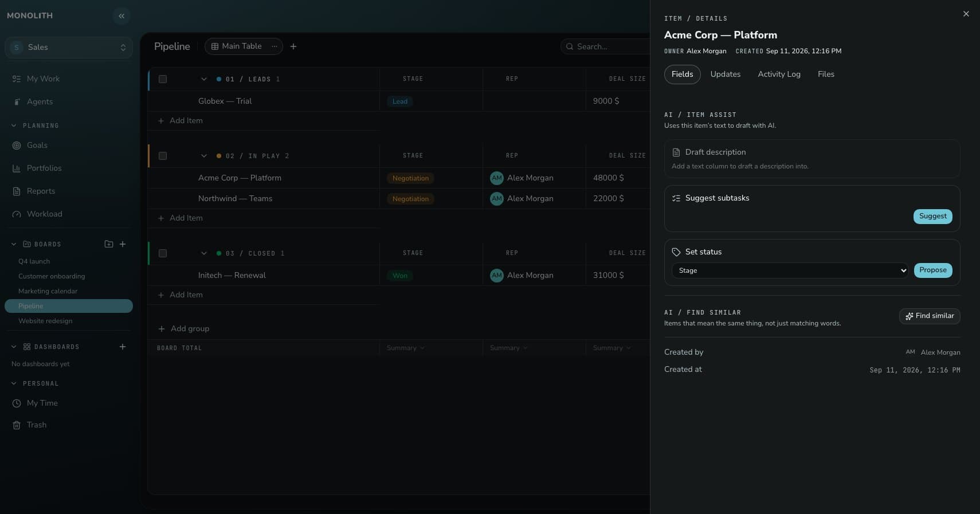Viewport: 980px width, 514px height.
Task: Click the Suggest subtasks icon
Action: point(676,198)
